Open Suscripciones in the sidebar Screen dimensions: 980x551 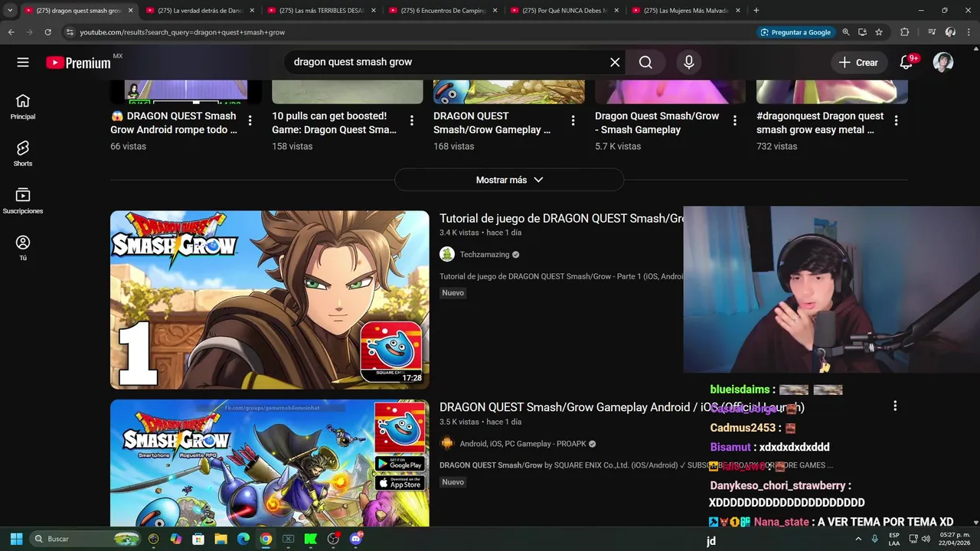click(x=23, y=201)
